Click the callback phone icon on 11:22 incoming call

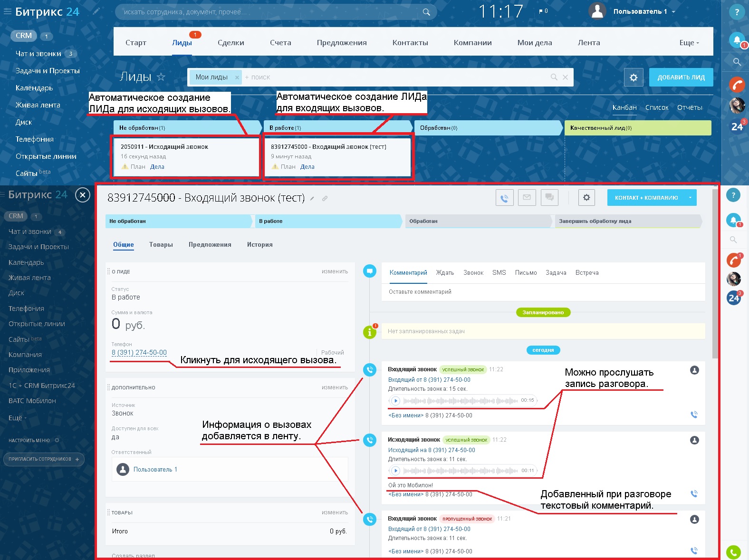click(694, 415)
